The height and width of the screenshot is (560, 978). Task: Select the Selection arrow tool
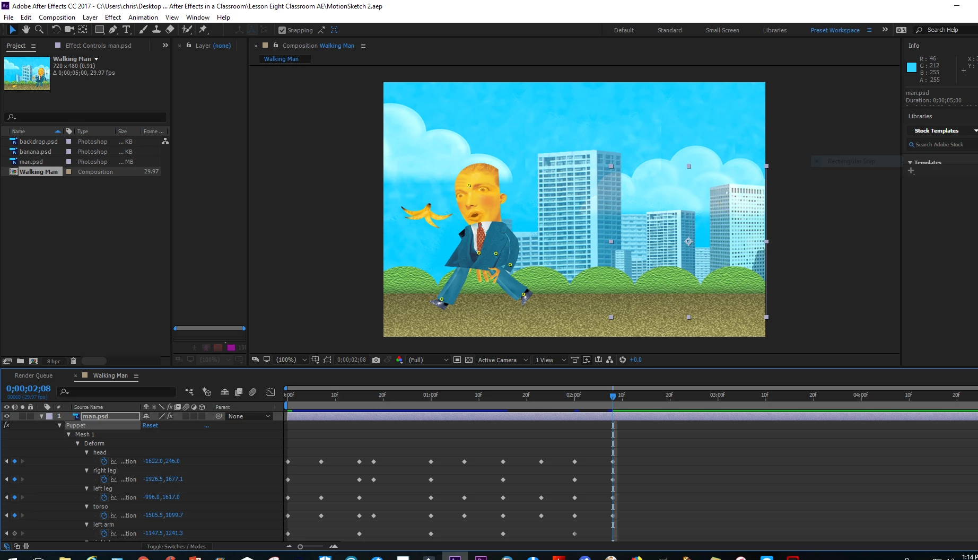point(13,30)
